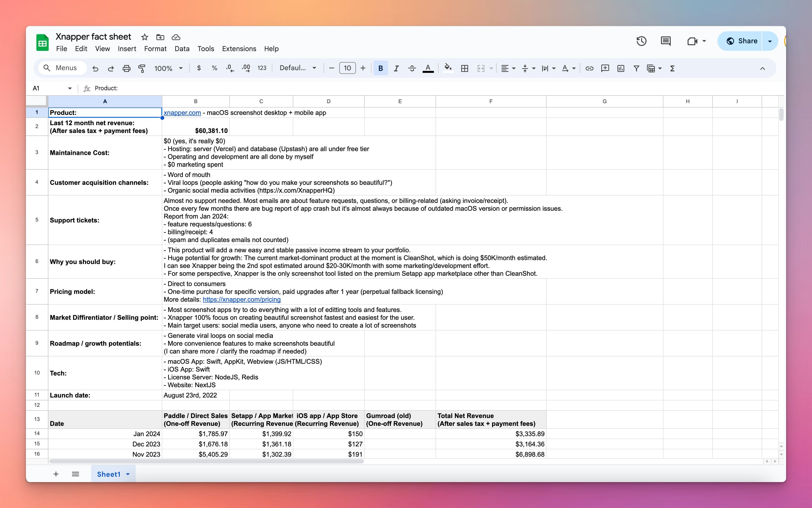Screen dimensions: 812x508
Task: Collapse the toolbar with chevron
Action: coord(762,68)
